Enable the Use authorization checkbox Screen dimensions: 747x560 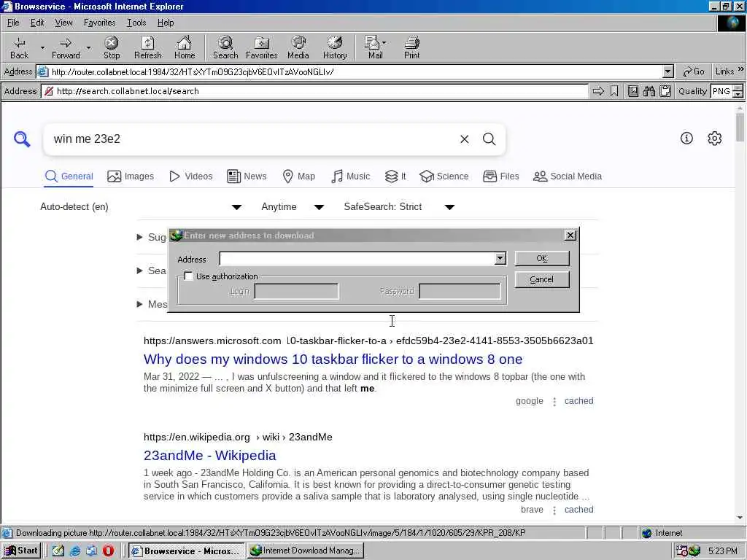coord(188,276)
